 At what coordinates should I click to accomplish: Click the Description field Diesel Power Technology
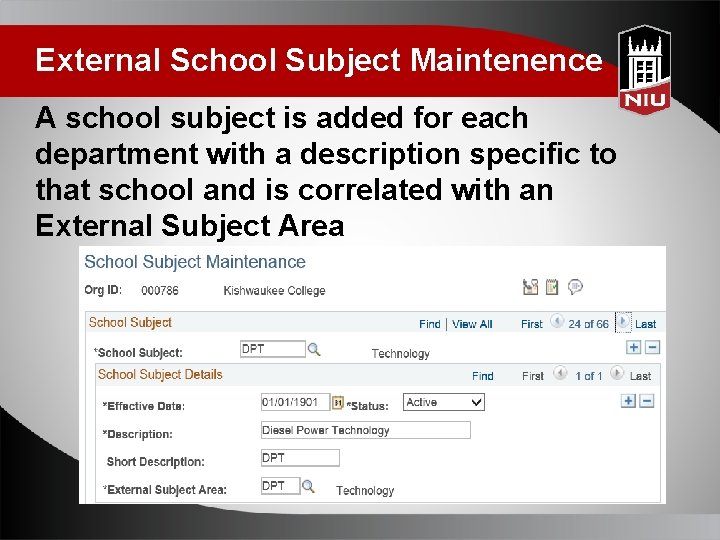(x=366, y=430)
